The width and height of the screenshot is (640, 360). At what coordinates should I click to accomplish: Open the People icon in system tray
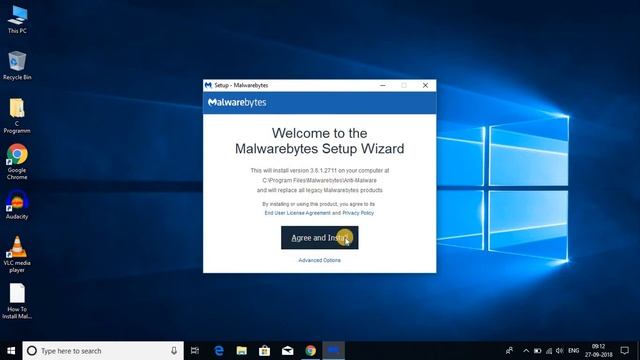(509, 351)
